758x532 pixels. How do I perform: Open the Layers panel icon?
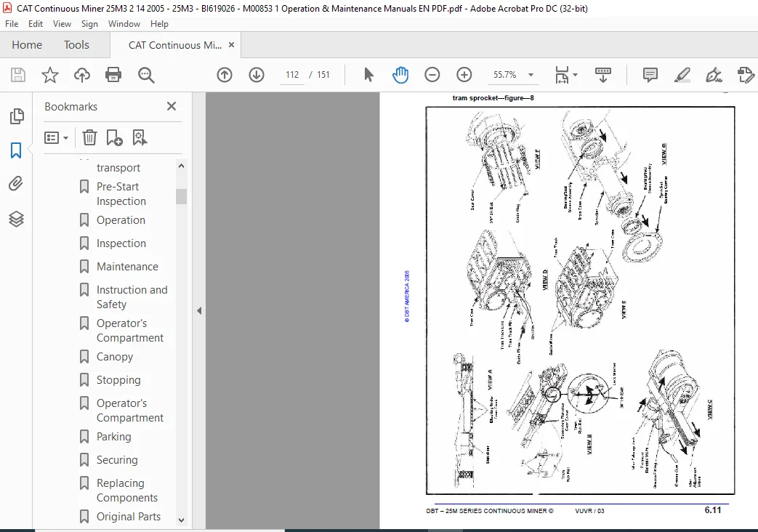click(16, 219)
